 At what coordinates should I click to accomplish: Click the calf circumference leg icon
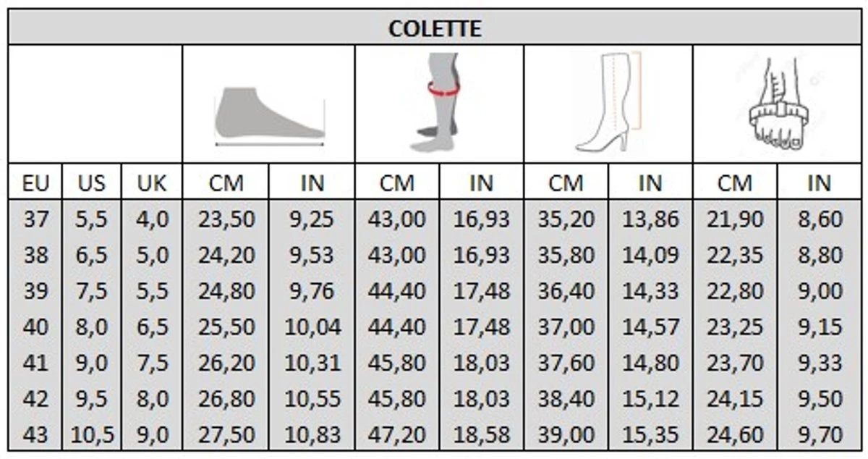440,102
